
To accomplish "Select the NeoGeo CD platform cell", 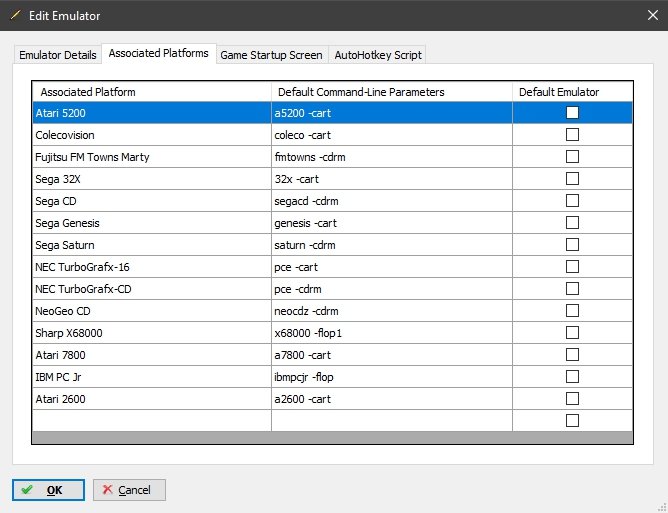I will tap(152, 311).
